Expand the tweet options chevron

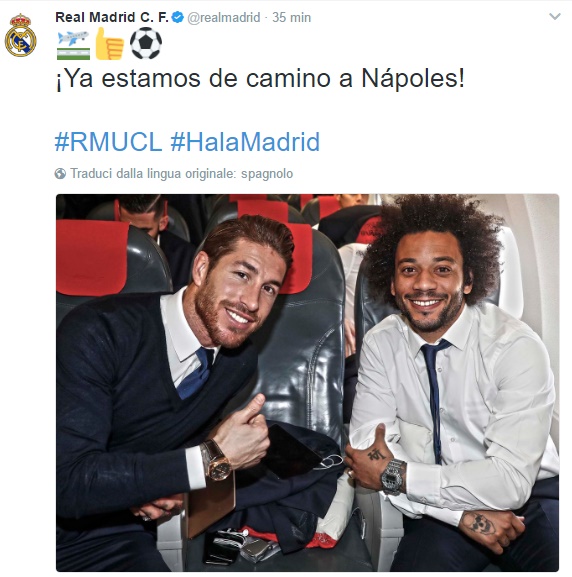(555, 16)
